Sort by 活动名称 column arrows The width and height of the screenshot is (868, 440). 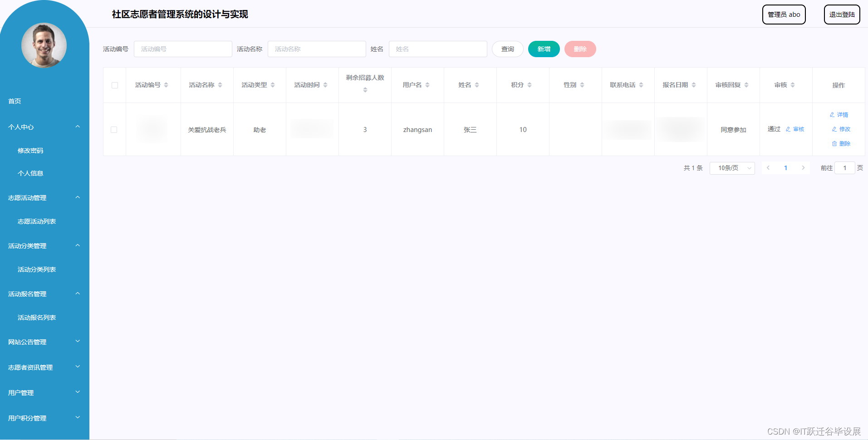[220, 85]
